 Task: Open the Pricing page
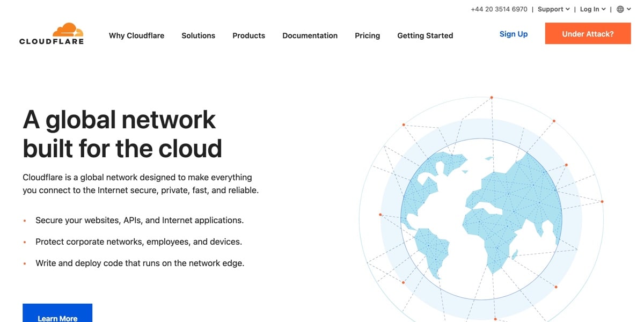tap(367, 35)
